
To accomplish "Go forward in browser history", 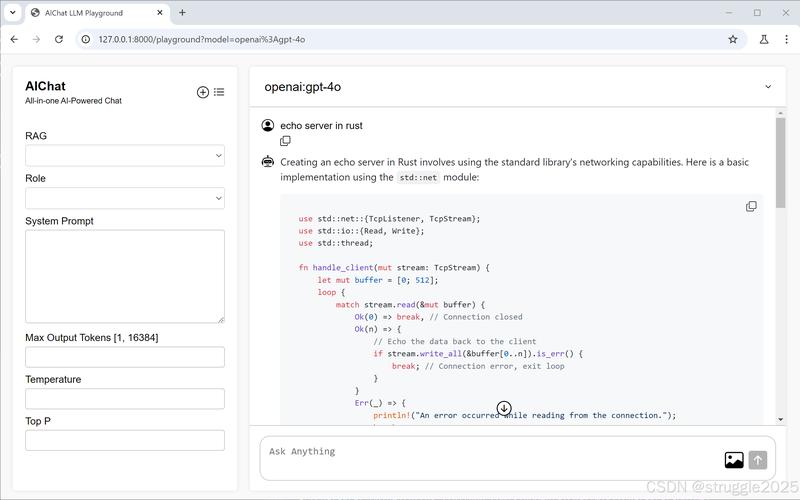I will (36, 39).
